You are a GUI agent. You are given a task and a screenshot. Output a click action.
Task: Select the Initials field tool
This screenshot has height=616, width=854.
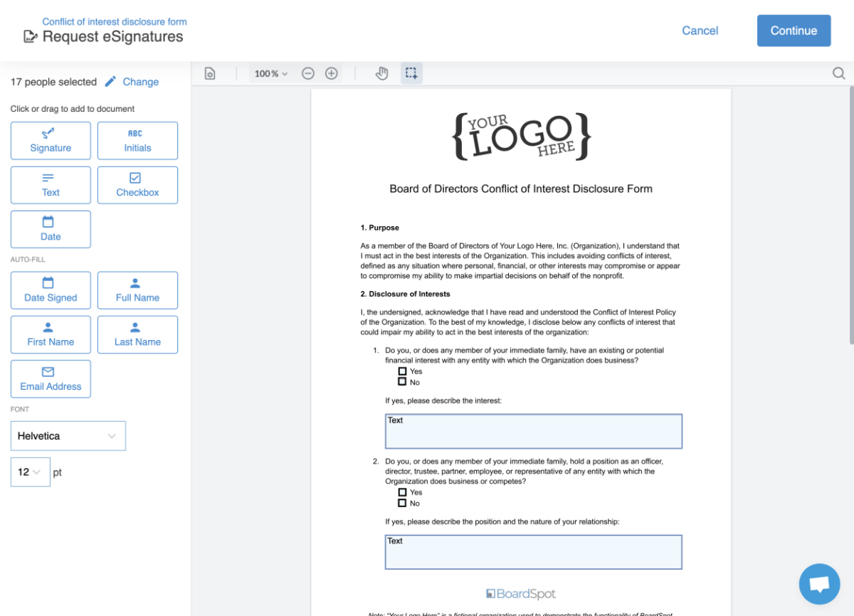(x=137, y=140)
